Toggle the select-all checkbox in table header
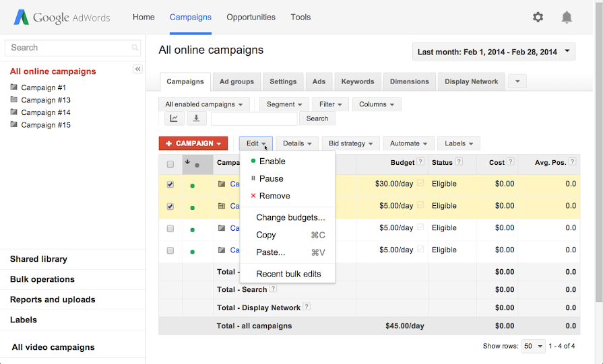 (x=170, y=163)
